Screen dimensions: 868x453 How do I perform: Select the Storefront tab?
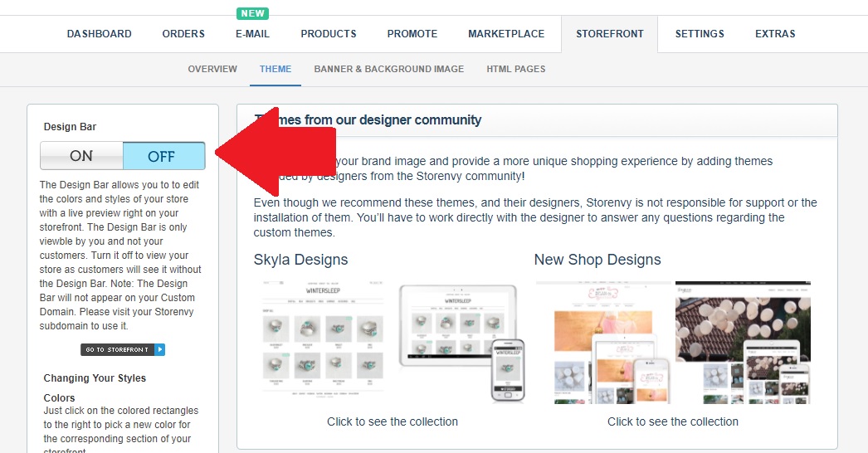click(x=609, y=34)
